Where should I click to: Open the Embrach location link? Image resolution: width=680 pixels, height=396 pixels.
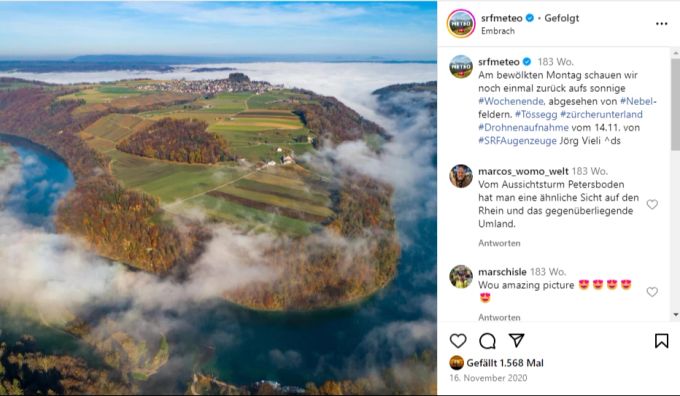click(x=498, y=31)
